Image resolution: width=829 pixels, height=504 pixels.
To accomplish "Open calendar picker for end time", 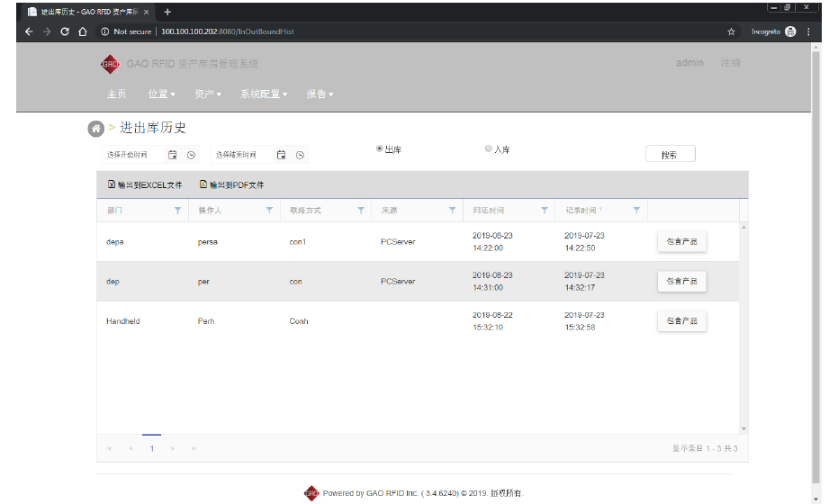I will point(282,155).
